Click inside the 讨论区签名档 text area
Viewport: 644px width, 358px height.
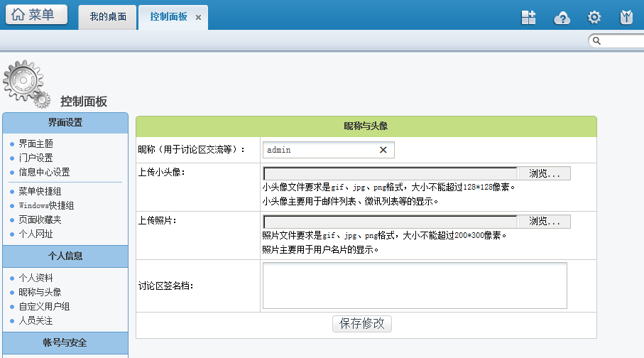414,286
